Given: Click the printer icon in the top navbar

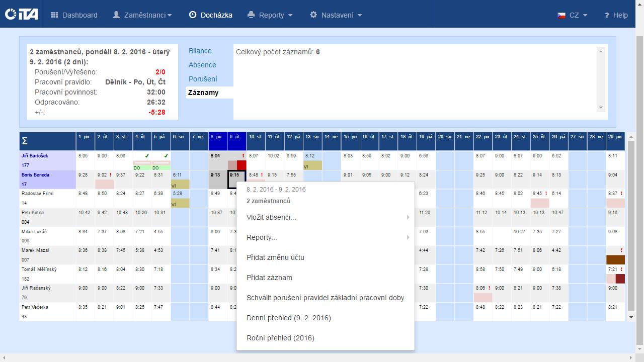Looking at the screenshot, I should coord(251,15).
